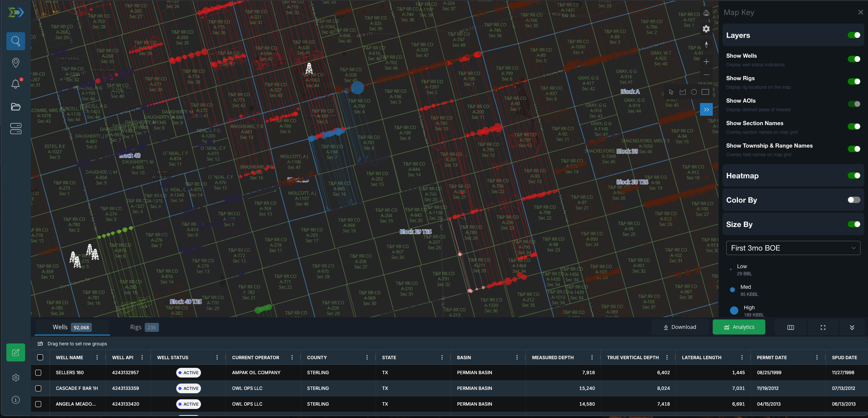Disable the Show Rigs toggle
Screen dimensions: 868x418
click(854, 82)
